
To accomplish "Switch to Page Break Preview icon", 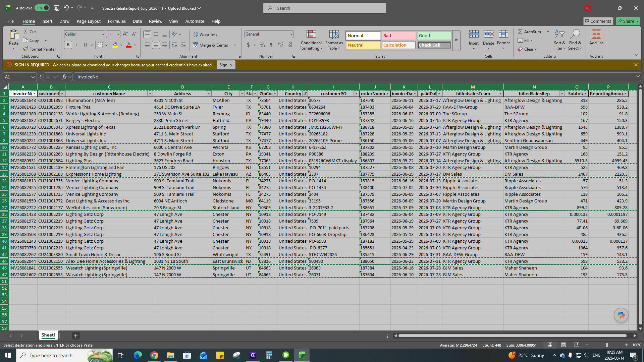I will (577, 345).
